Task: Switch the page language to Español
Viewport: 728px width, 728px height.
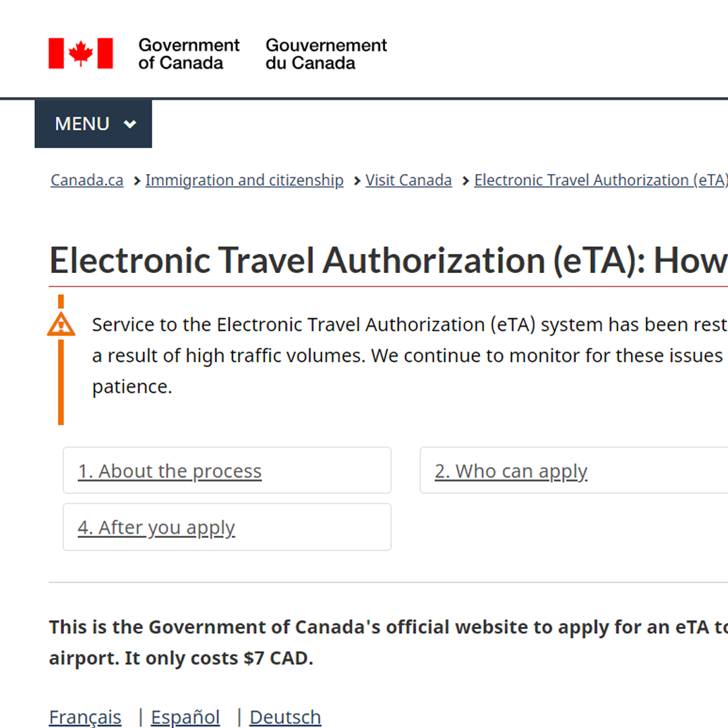Action: (x=185, y=717)
